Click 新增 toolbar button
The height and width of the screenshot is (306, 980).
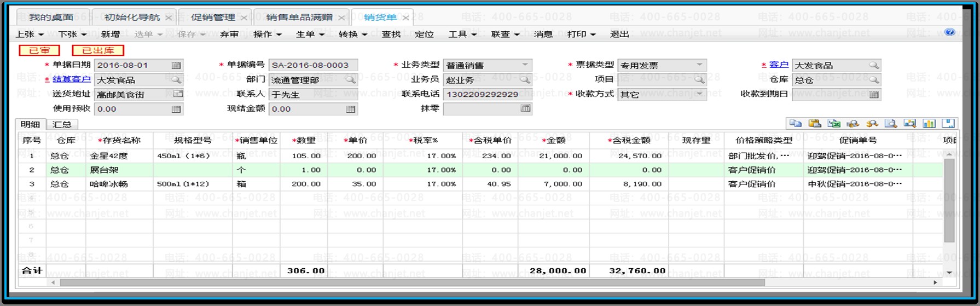tap(111, 34)
